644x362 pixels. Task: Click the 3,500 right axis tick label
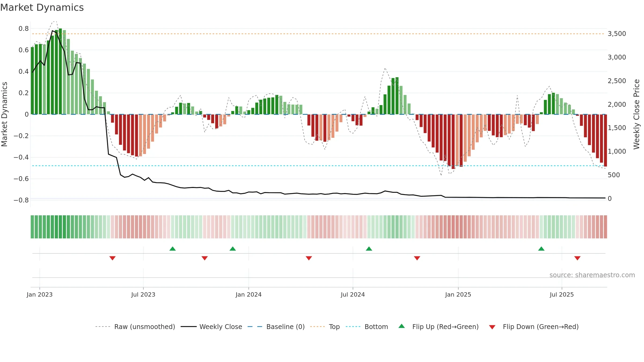click(x=617, y=34)
